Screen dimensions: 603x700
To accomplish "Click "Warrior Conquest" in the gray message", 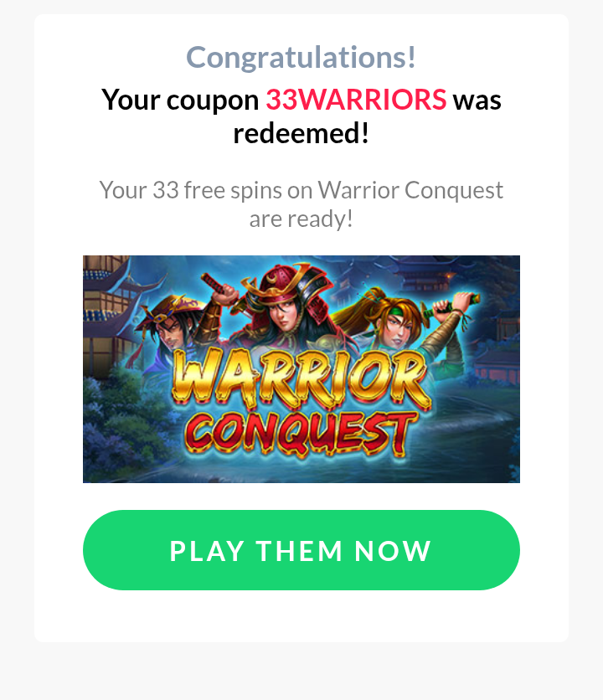I will pyautogui.click(x=410, y=191).
